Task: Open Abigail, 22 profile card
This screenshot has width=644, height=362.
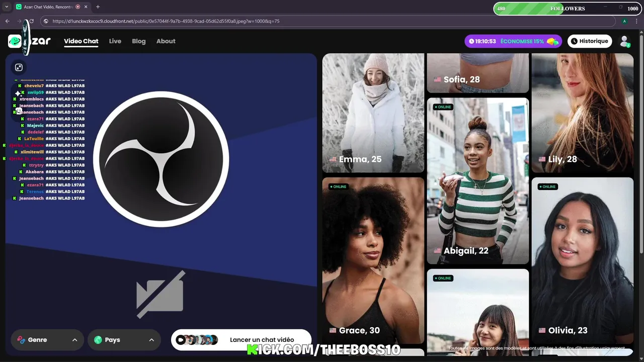Action: (x=478, y=181)
